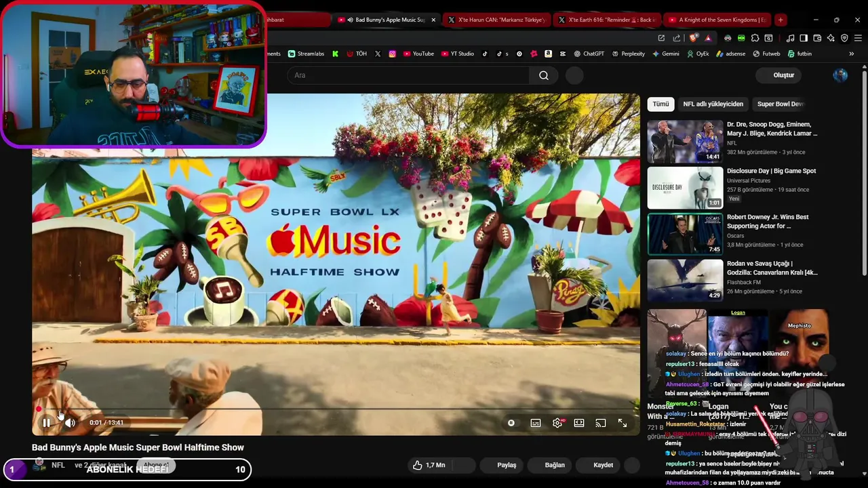This screenshot has width=868, height=488.
Task: Open the Amazon bookmark icon
Action: point(548,54)
